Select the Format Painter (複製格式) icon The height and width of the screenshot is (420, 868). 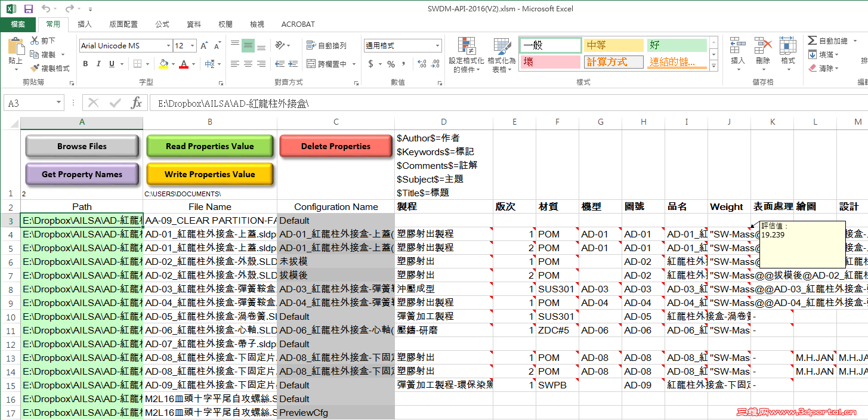34,67
